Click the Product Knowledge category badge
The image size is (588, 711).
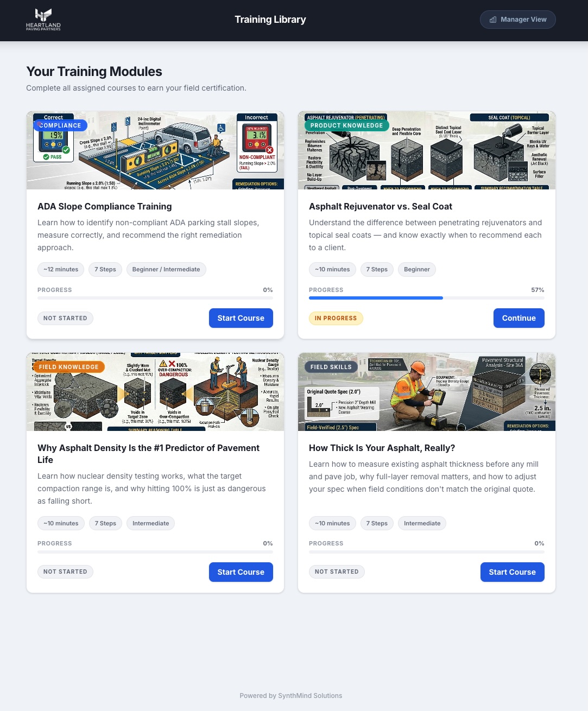coord(346,125)
